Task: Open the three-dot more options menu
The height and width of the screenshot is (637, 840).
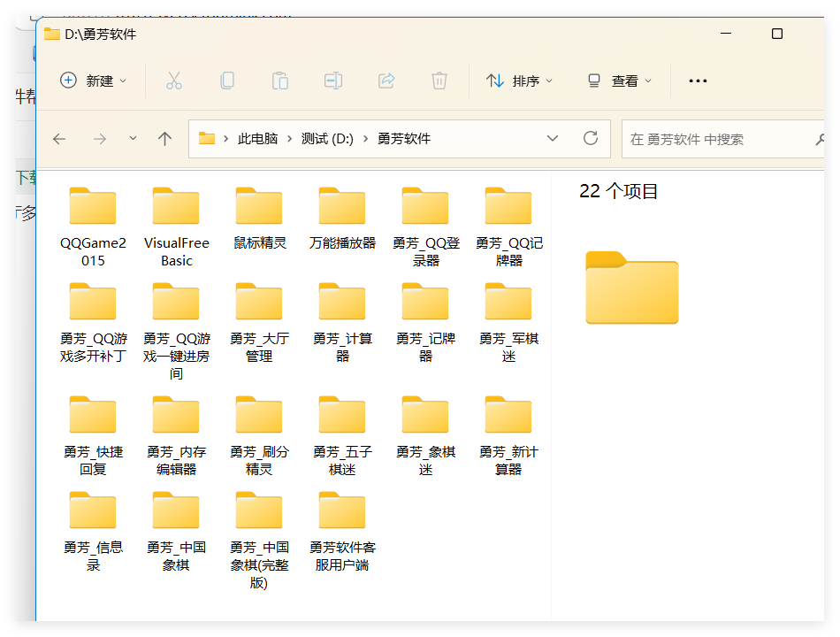Action: (698, 81)
